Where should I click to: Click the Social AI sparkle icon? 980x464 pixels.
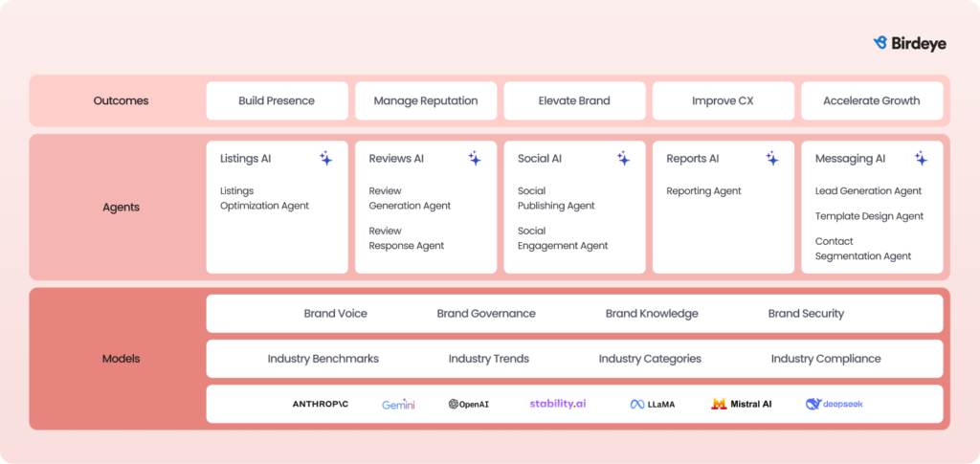tap(623, 159)
